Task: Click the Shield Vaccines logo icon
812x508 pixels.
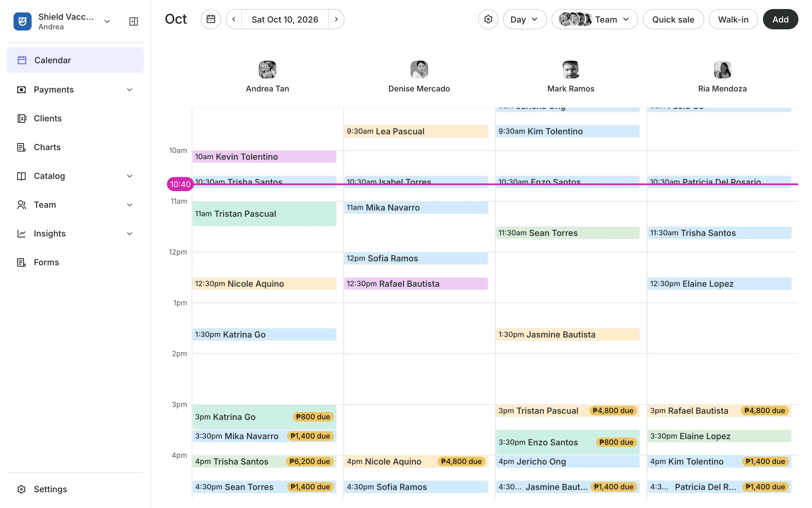Action: pyautogui.click(x=23, y=21)
